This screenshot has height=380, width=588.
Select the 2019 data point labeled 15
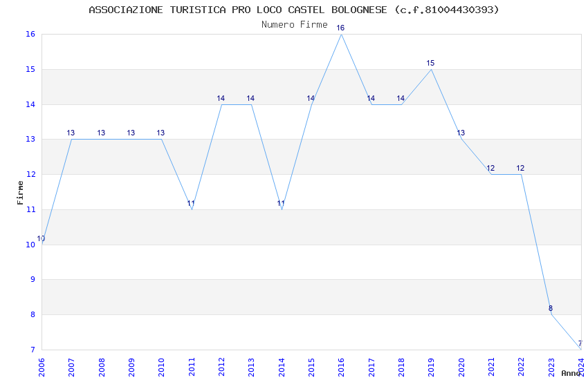point(430,63)
